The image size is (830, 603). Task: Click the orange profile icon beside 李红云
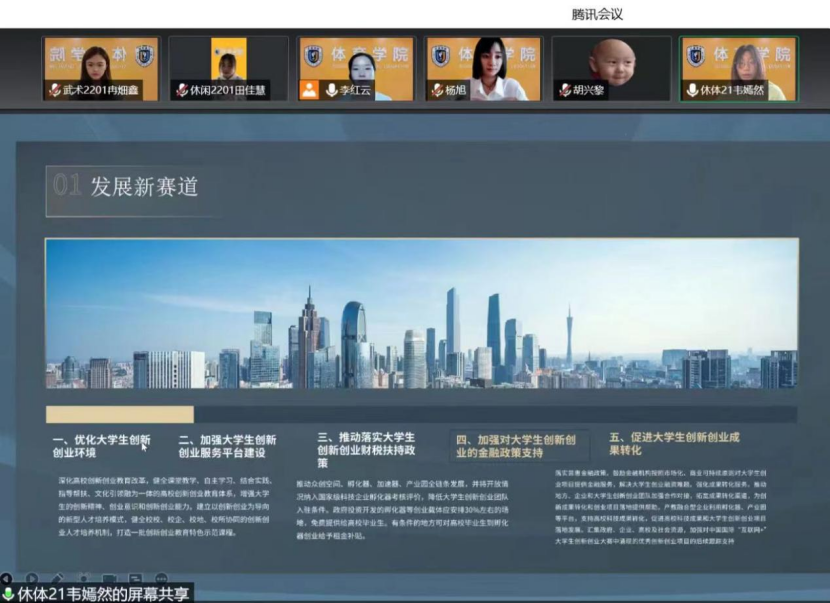310,90
